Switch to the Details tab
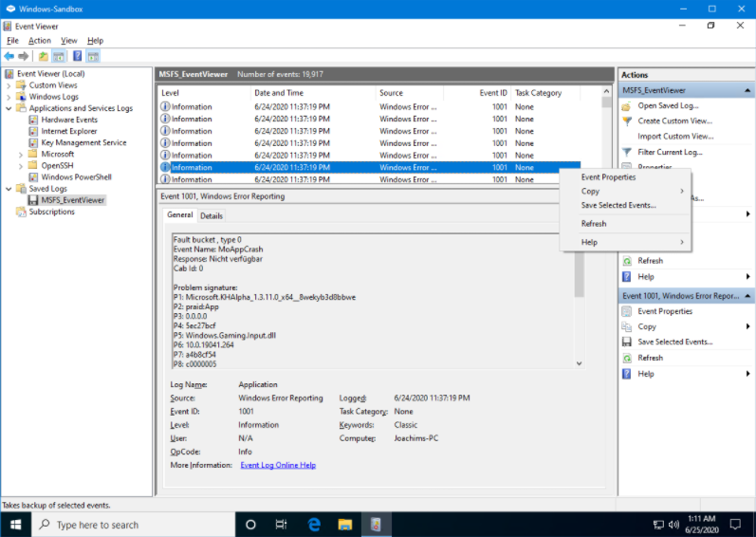Image resolution: width=756 pixels, height=537 pixels. coord(212,215)
